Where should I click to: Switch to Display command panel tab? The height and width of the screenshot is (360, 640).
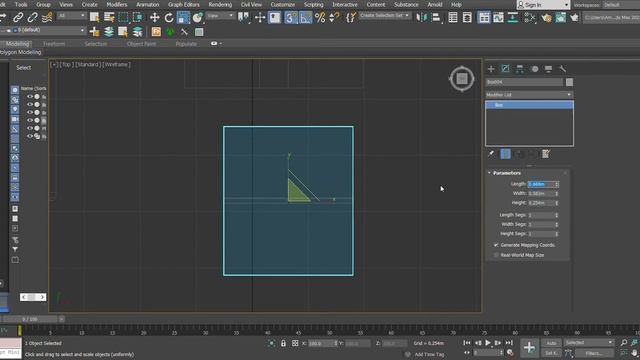[x=549, y=69]
